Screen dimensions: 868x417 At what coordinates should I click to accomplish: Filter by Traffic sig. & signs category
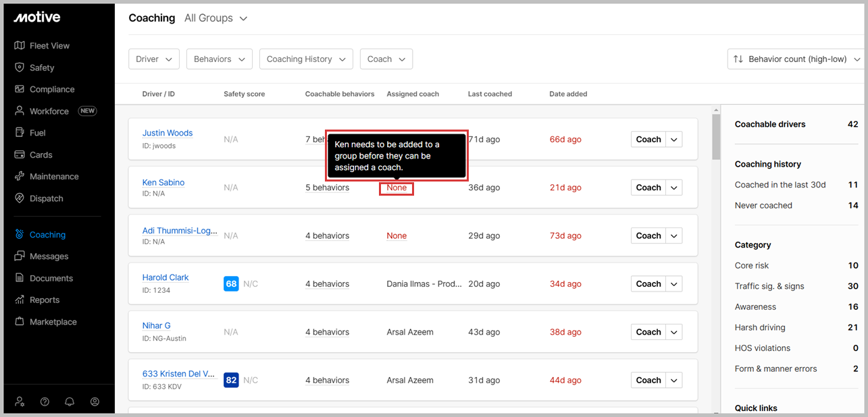(796, 286)
